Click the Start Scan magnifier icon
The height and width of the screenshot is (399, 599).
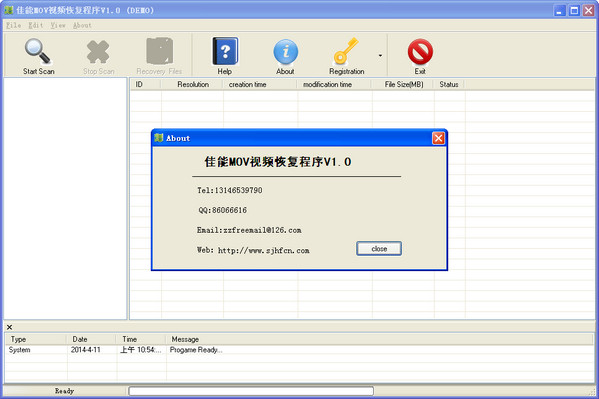point(37,51)
